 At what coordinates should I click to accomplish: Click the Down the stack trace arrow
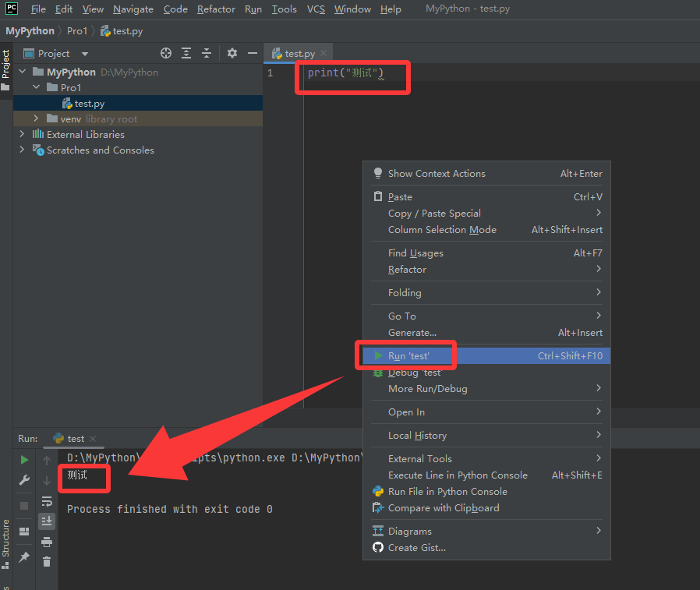point(47,481)
